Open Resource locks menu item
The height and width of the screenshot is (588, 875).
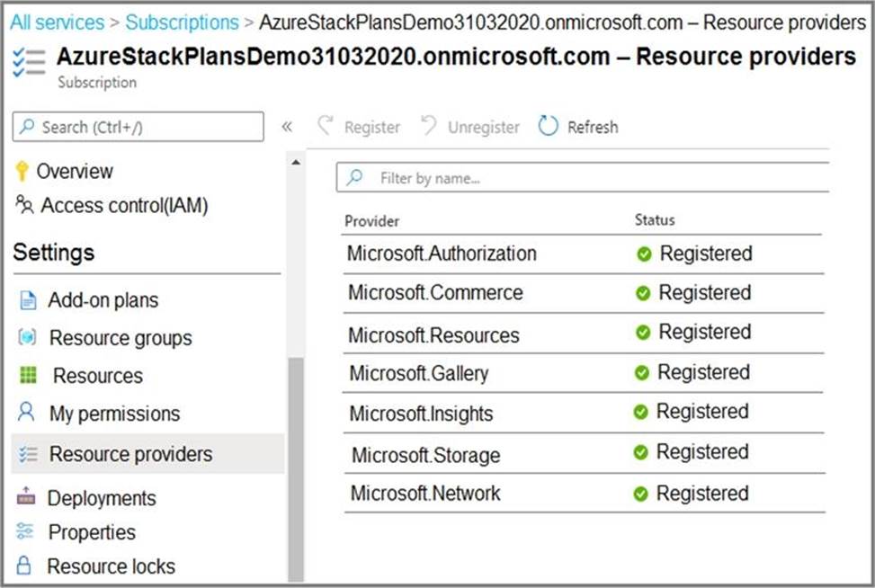(x=111, y=566)
